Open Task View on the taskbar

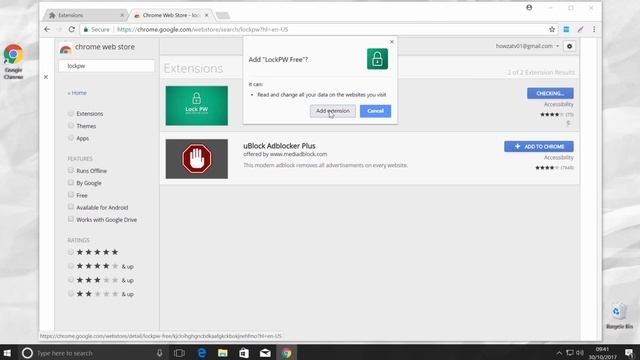pos(179,353)
